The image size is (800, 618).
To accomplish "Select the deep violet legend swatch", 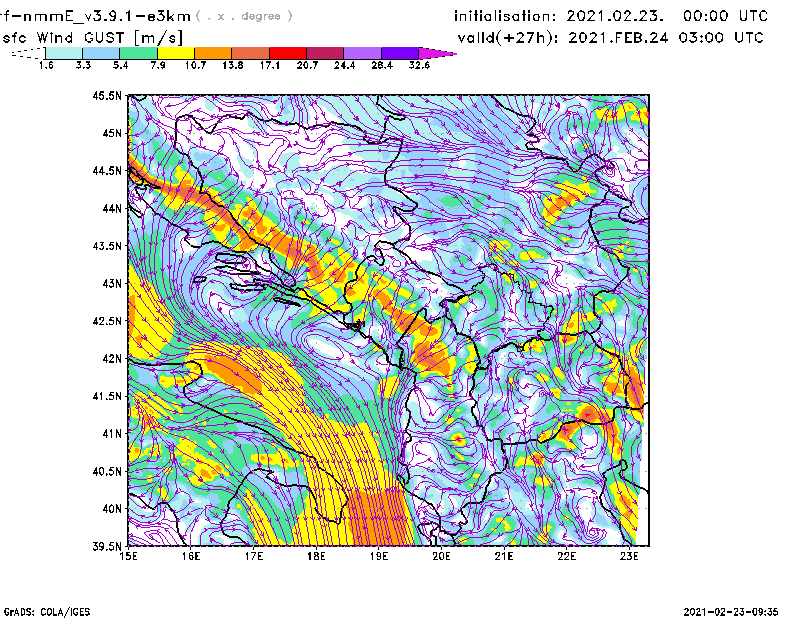I will (x=400, y=54).
